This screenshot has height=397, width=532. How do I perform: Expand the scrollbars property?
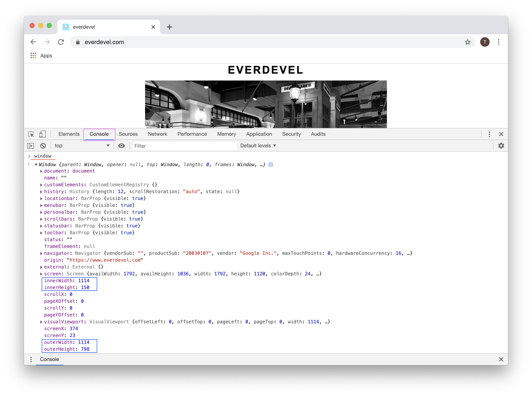pyautogui.click(x=41, y=219)
